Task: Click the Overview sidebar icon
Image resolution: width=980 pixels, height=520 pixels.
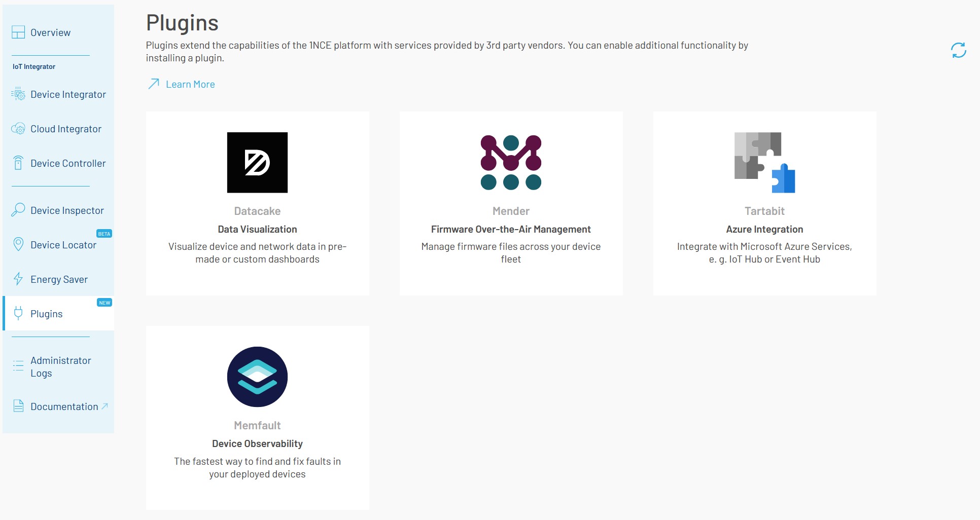Action: click(17, 32)
